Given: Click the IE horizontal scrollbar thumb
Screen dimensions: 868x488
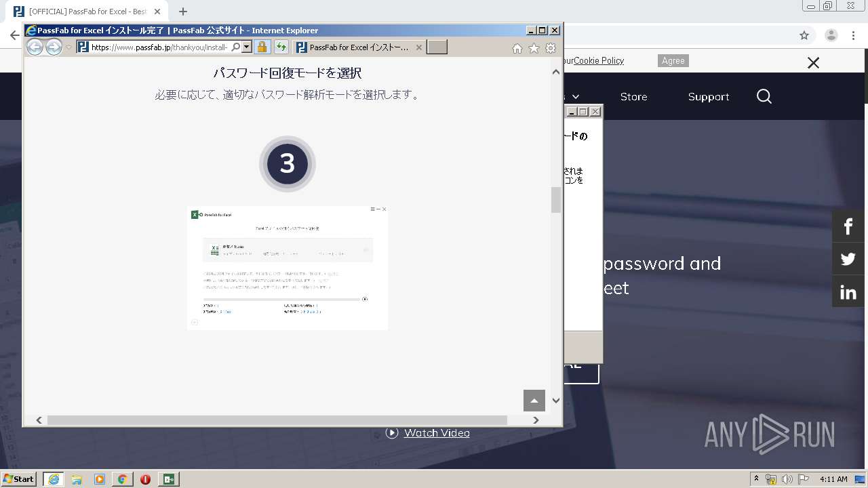Looking at the screenshot, I should click(x=277, y=420).
